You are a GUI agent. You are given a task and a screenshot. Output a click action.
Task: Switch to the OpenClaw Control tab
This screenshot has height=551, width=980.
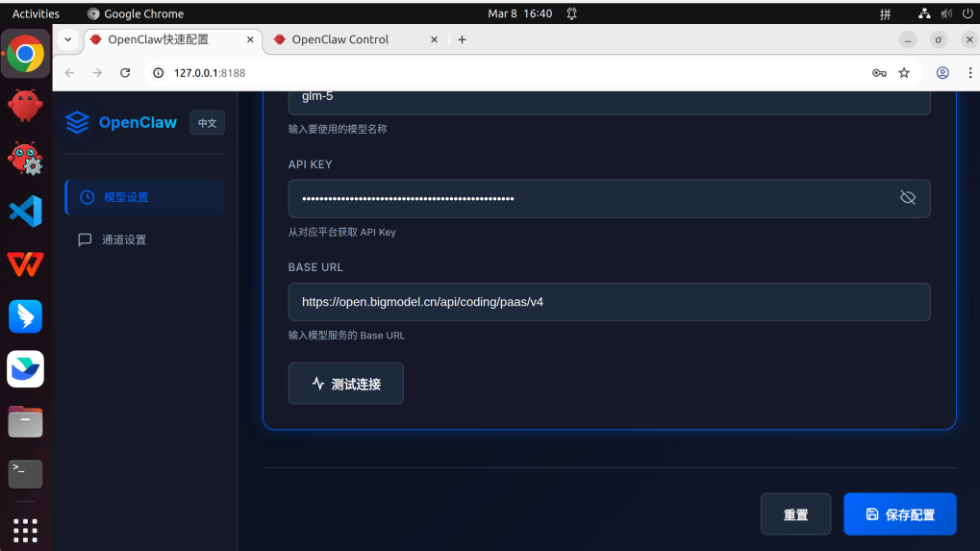coord(340,39)
